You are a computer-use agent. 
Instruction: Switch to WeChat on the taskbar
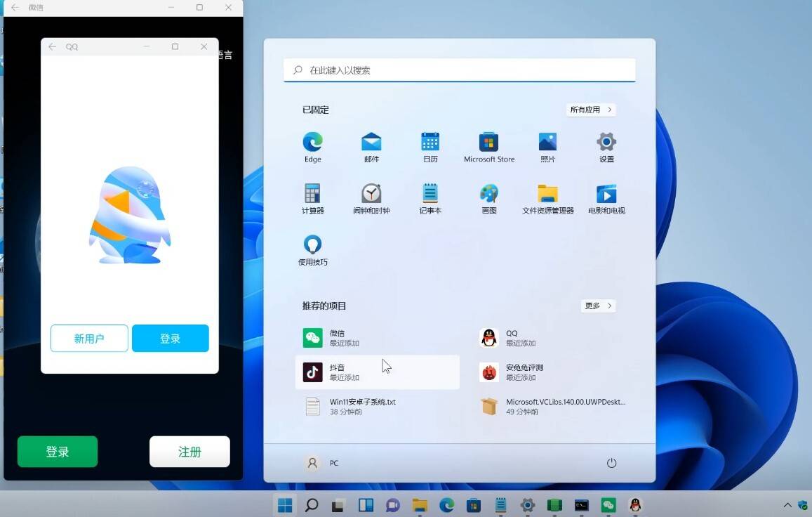[608, 504]
